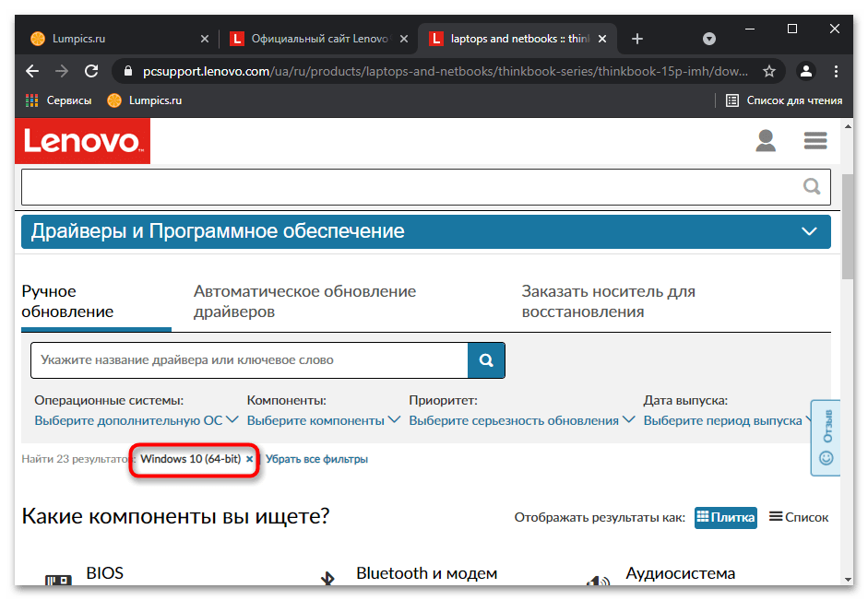Open the Chrome profile avatar icon
The image size is (868, 600).
pyautogui.click(x=806, y=71)
